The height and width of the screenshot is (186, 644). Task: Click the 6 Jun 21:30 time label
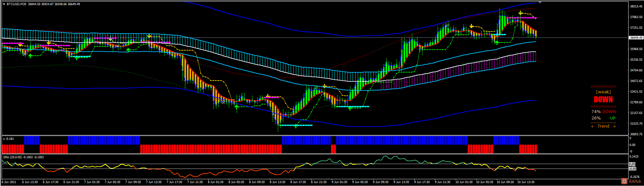(x=71, y=182)
